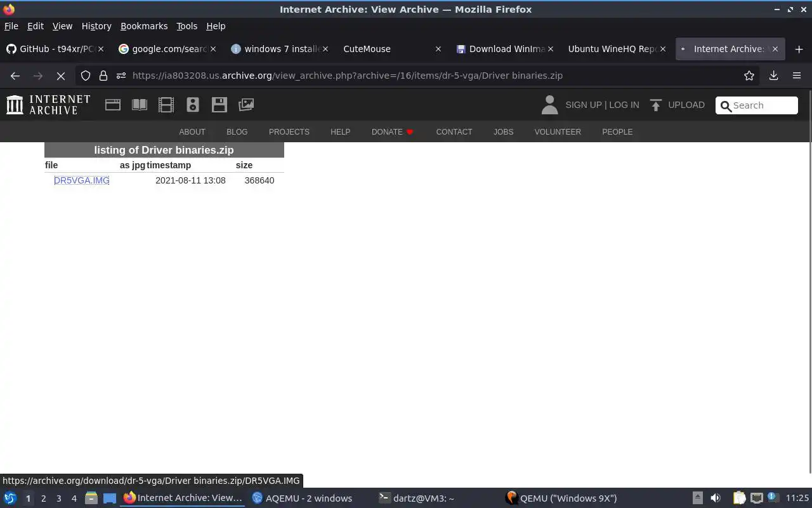Screen dimensions: 812x508
Task: Open the Edit menu
Action: (x=36, y=26)
